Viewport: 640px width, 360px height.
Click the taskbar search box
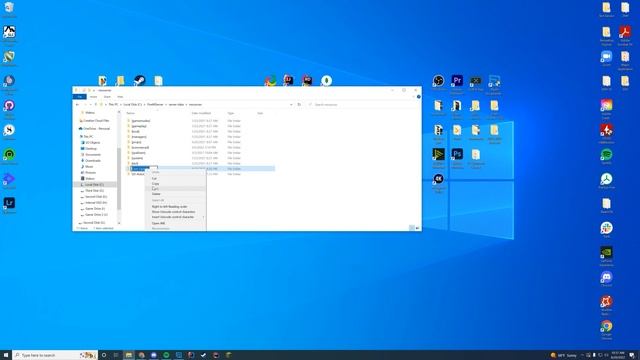pyautogui.click(x=55, y=355)
